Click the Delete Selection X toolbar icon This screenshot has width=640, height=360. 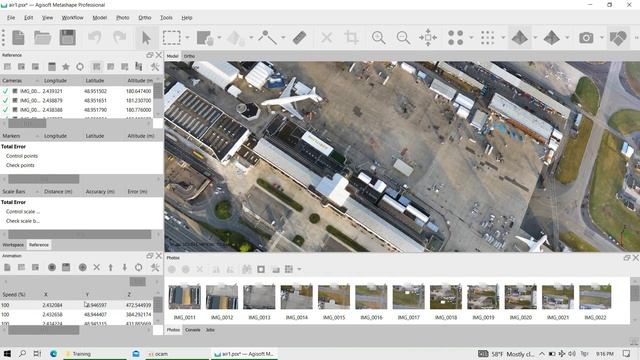coord(327,38)
